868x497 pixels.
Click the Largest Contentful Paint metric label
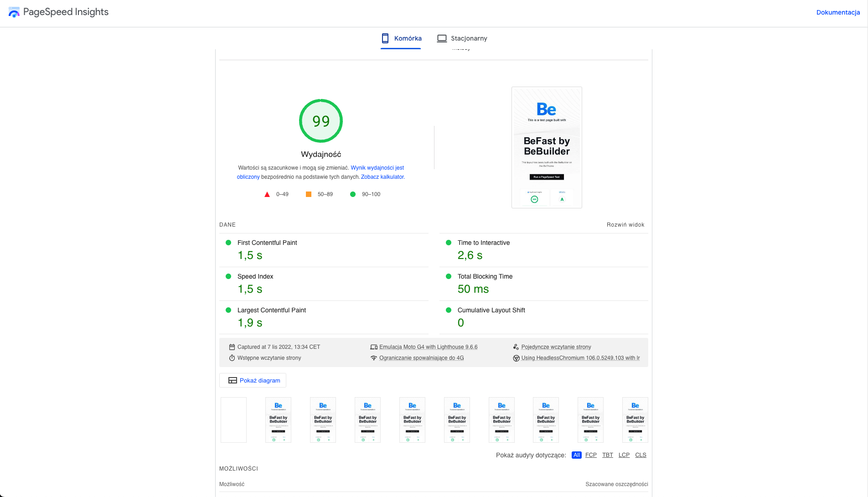click(x=272, y=310)
